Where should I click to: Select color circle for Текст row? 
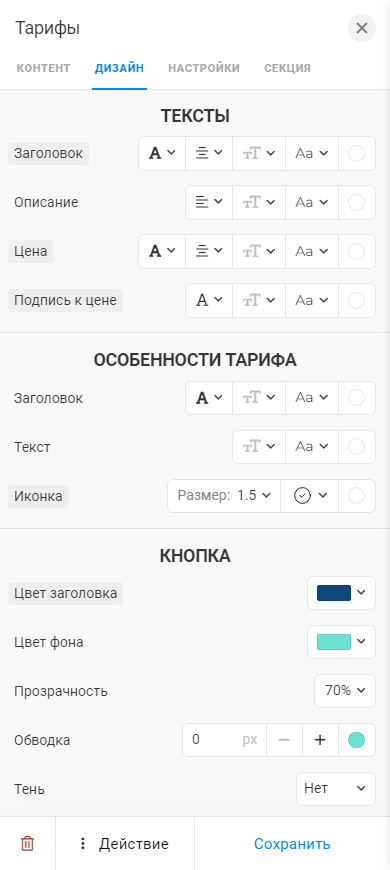(356, 447)
